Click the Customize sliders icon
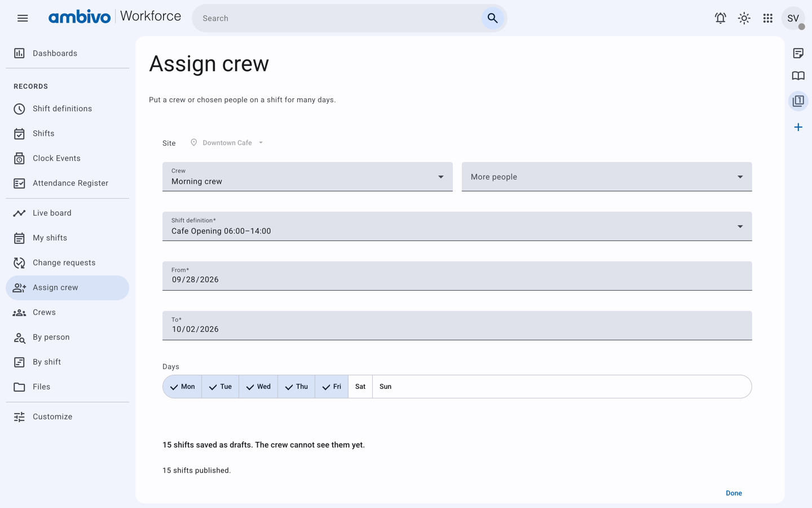Viewport: 812px width, 508px height. click(19, 417)
